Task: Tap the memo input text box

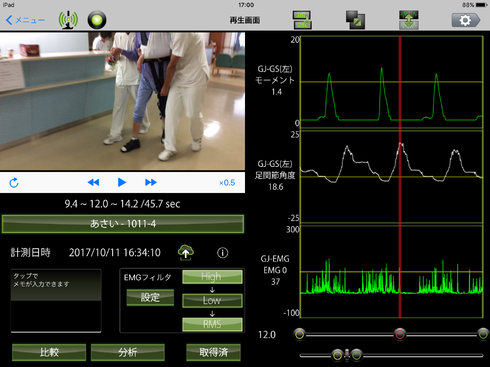Action: [x=56, y=300]
